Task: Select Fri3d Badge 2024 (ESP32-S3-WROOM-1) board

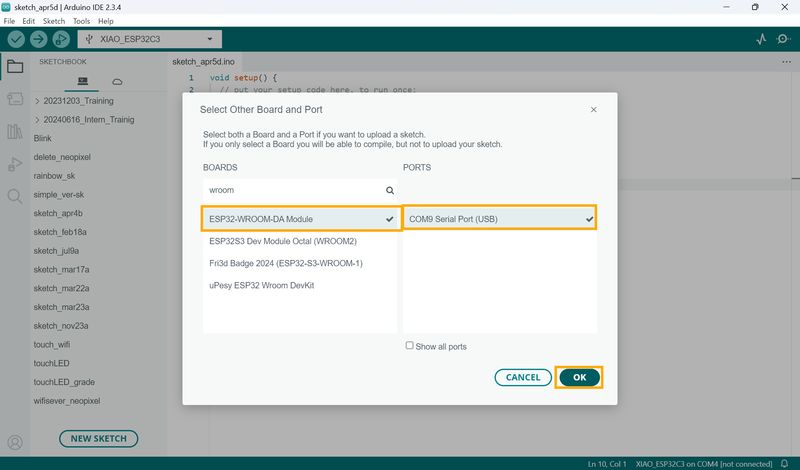Action: [x=300, y=263]
